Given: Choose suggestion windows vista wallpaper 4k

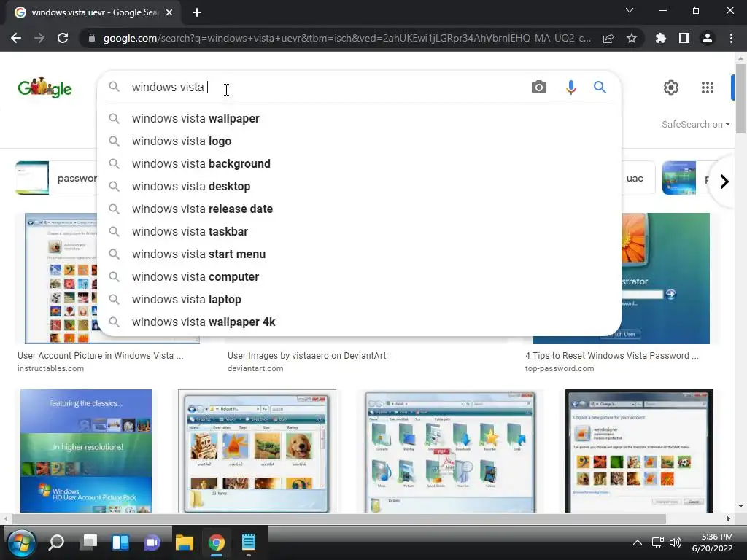Looking at the screenshot, I should tap(359, 322).
